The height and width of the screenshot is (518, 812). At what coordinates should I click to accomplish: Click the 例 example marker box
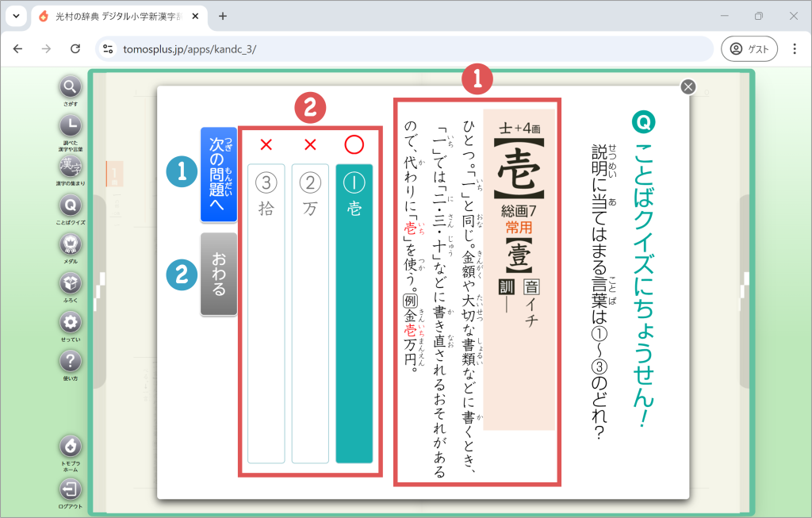click(411, 301)
